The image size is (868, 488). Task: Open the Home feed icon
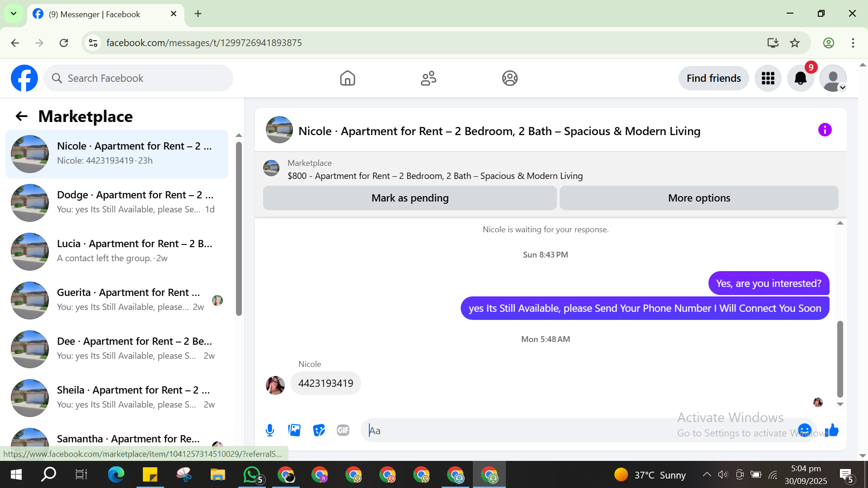tap(347, 78)
